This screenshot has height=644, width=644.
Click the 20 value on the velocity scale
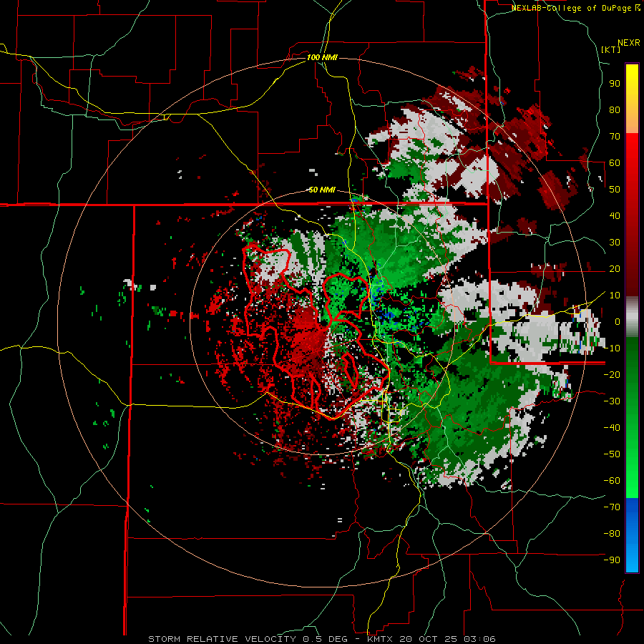(615, 268)
